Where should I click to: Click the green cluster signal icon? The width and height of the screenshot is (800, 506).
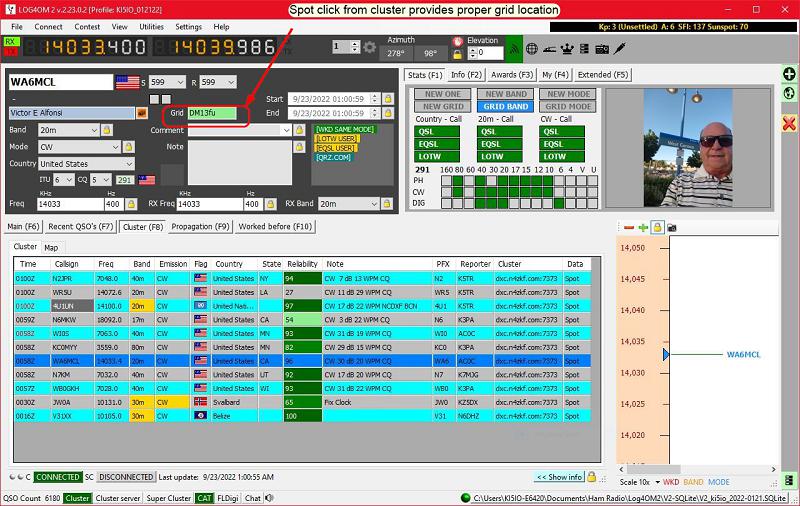tap(514, 49)
